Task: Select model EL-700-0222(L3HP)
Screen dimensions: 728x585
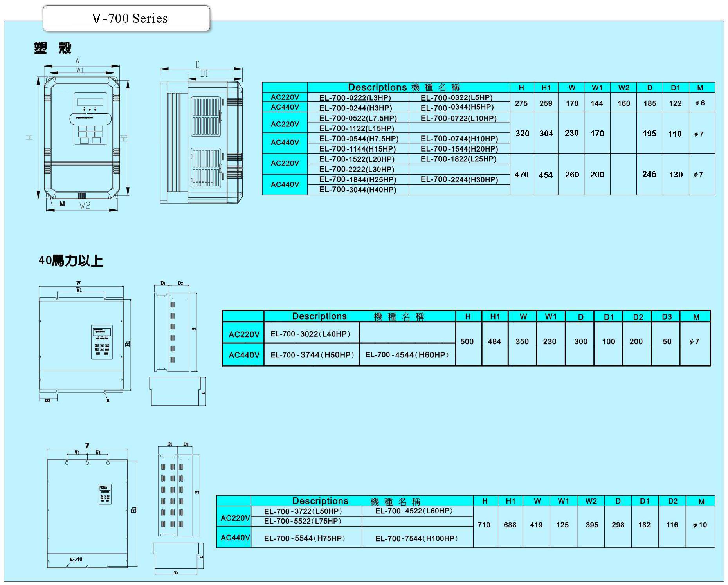Action: [355, 98]
